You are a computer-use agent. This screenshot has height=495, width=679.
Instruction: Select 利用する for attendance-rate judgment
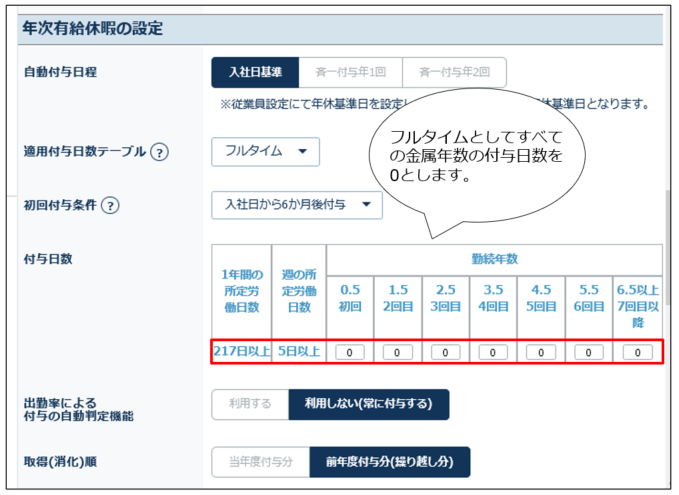click(250, 404)
